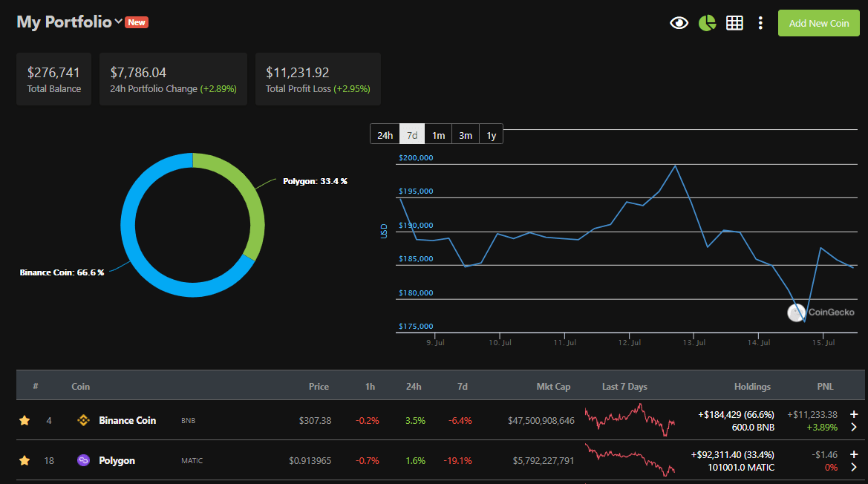Click the $276,741 Total Balance card
This screenshot has height=484, width=868.
(x=53, y=79)
